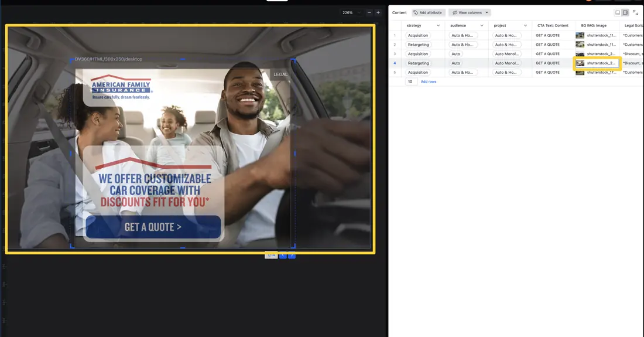Click Auto & Ho... project tag in row 2
The width and height of the screenshot is (644, 337).
[506, 45]
